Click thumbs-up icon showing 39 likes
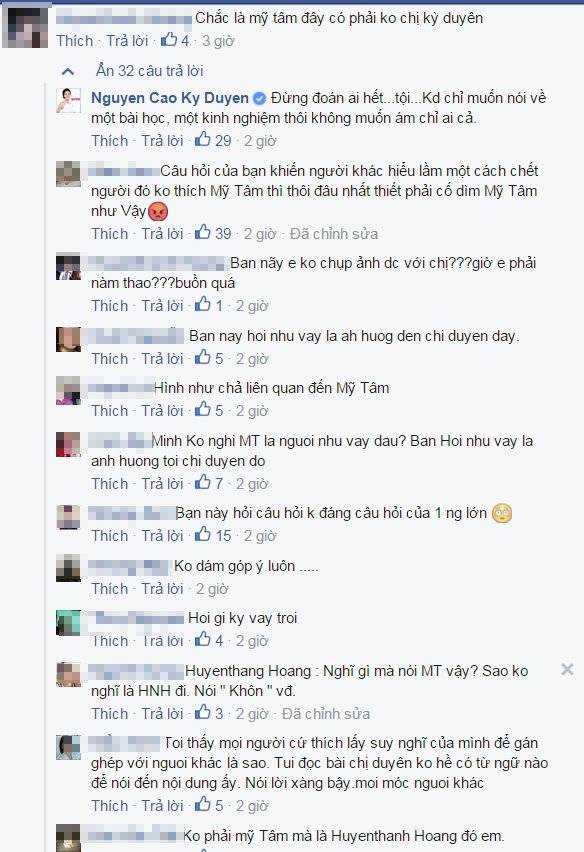The height and width of the screenshot is (852, 584). point(203,233)
